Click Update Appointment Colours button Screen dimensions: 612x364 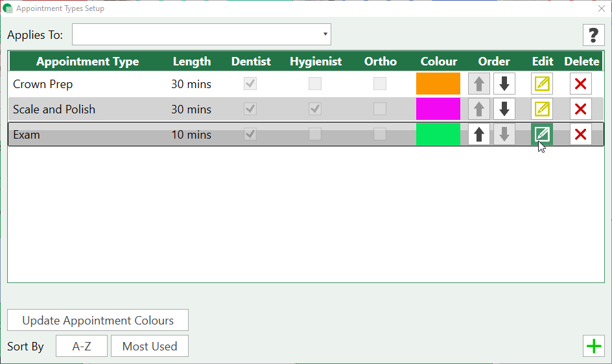pyautogui.click(x=98, y=321)
